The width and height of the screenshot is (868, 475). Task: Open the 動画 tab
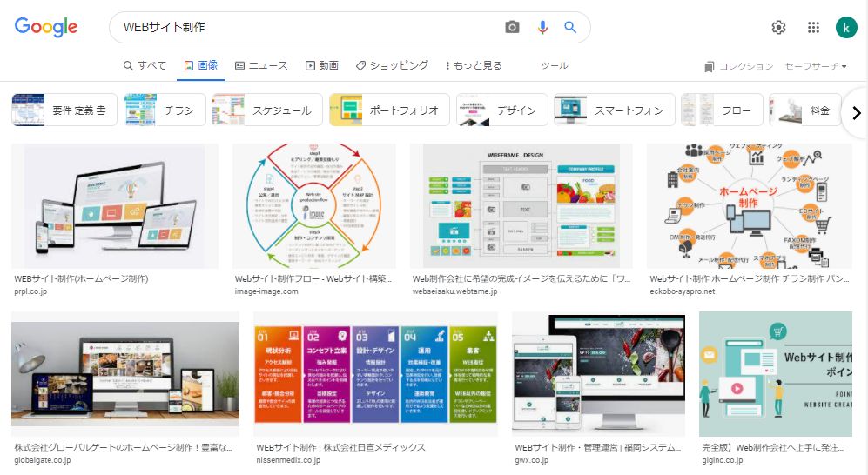pos(321,65)
